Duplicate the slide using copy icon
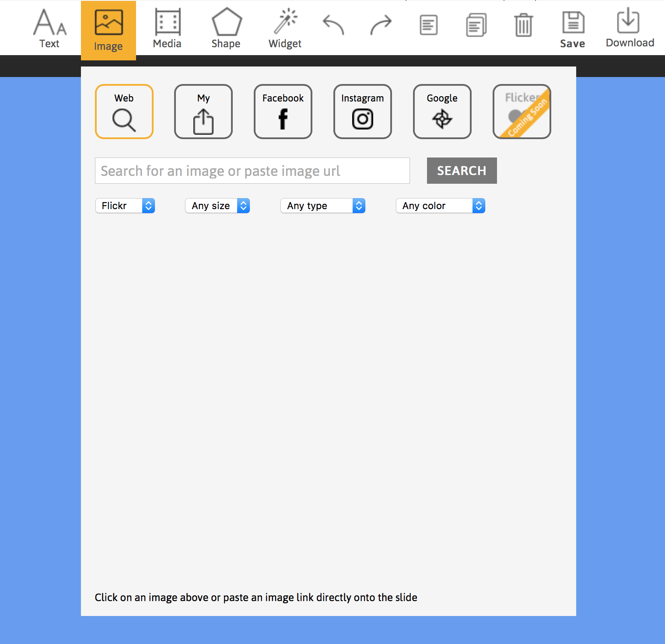Screen dimensions: 665x644 click(x=476, y=25)
